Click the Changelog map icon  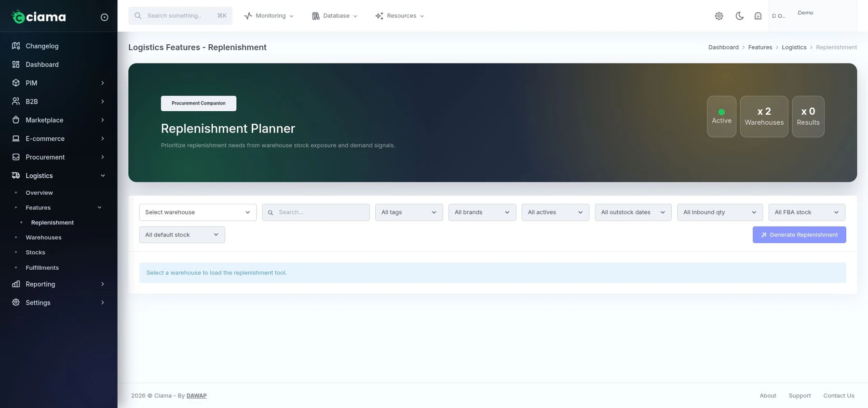point(16,46)
